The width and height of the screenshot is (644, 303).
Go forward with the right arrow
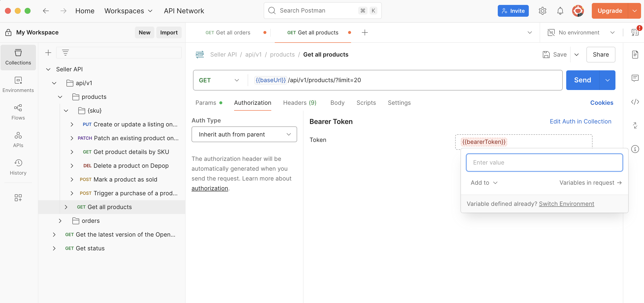click(64, 11)
